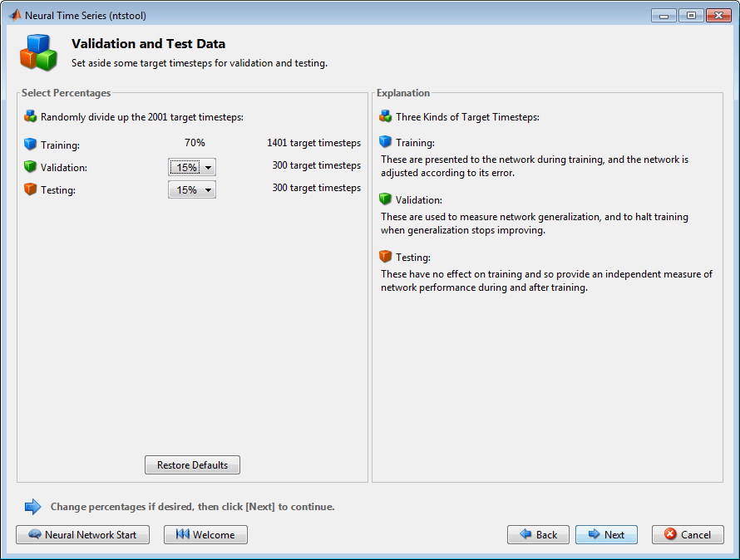The width and height of the screenshot is (740, 560).
Task: Click the orange Testing cube icon in Select Percentages
Action: (30, 189)
